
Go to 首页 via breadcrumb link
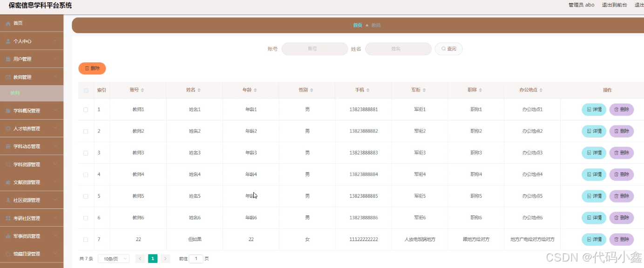click(357, 25)
